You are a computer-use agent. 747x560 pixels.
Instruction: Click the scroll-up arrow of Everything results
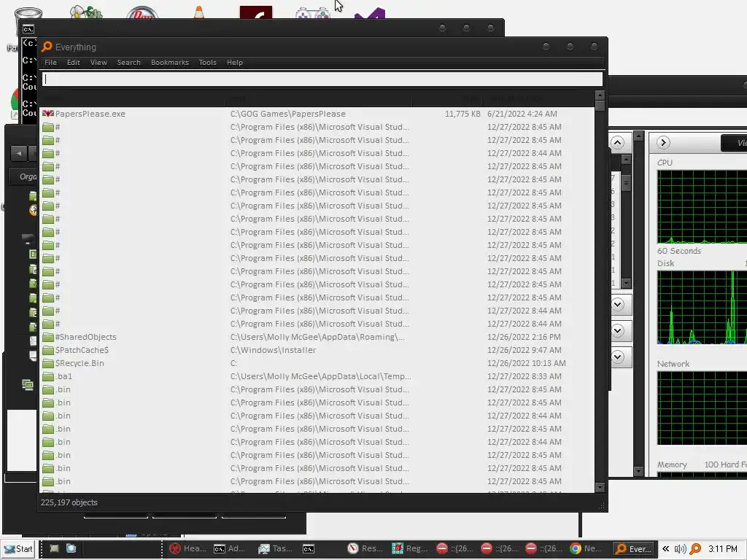point(600,96)
